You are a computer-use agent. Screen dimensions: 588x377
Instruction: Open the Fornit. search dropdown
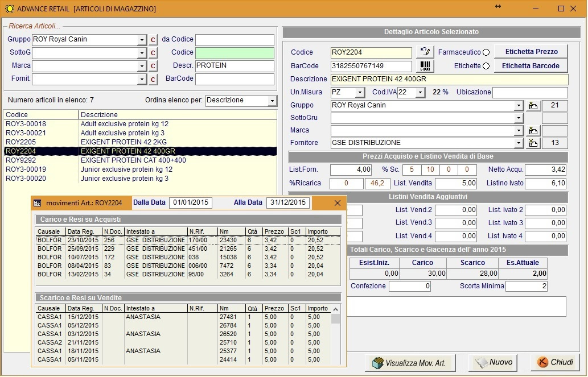141,79
